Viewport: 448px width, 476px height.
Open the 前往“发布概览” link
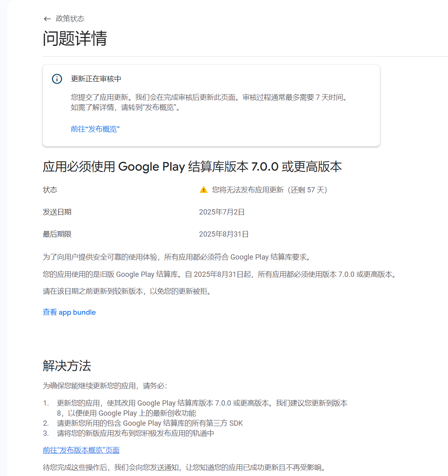(95, 129)
